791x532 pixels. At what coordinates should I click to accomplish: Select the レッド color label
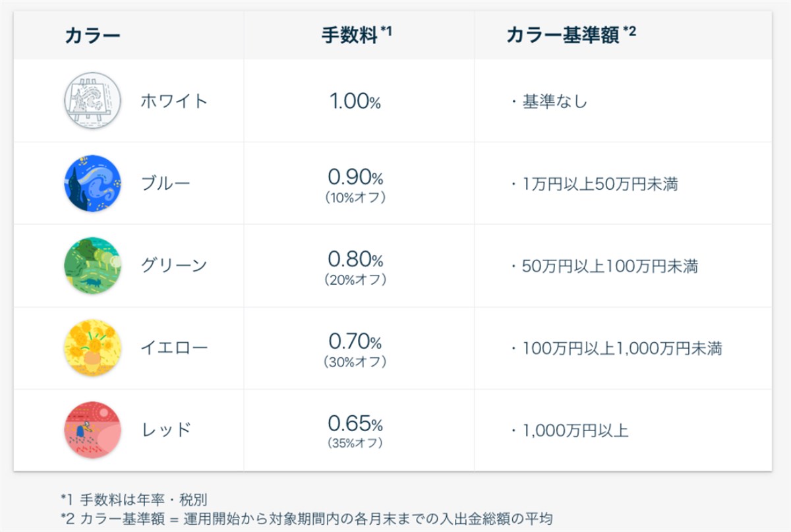(165, 430)
